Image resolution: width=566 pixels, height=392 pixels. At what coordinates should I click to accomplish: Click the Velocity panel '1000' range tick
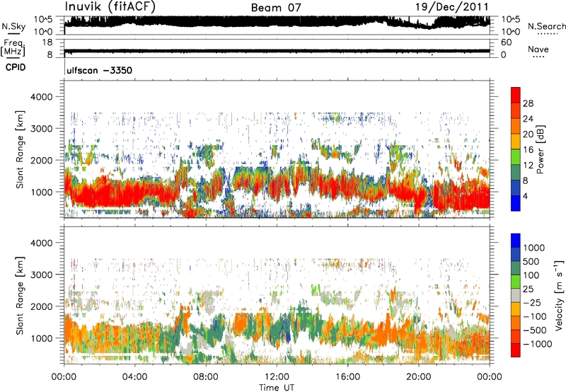pyautogui.click(x=41, y=338)
